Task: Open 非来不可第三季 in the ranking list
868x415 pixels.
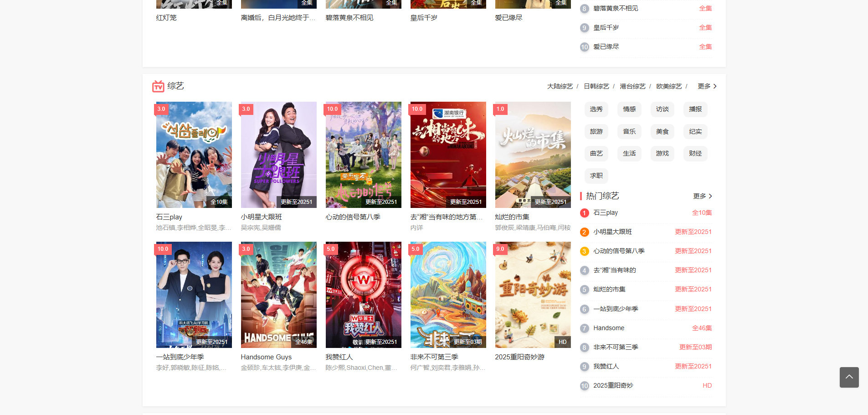Action: tap(616, 347)
